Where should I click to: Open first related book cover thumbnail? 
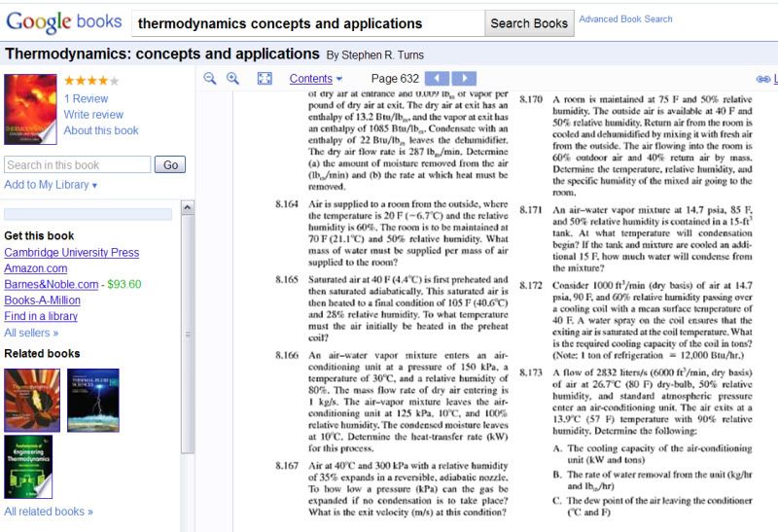pyautogui.click(x=32, y=400)
